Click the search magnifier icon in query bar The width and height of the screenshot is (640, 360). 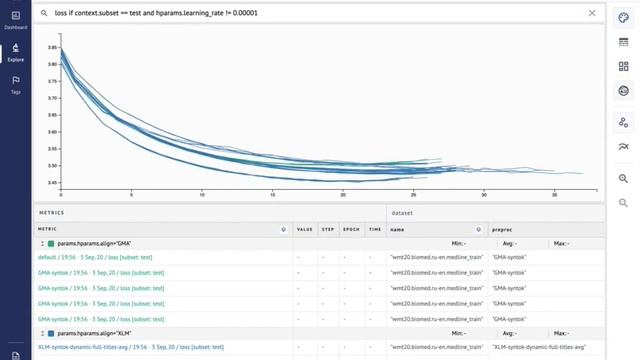(44, 13)
